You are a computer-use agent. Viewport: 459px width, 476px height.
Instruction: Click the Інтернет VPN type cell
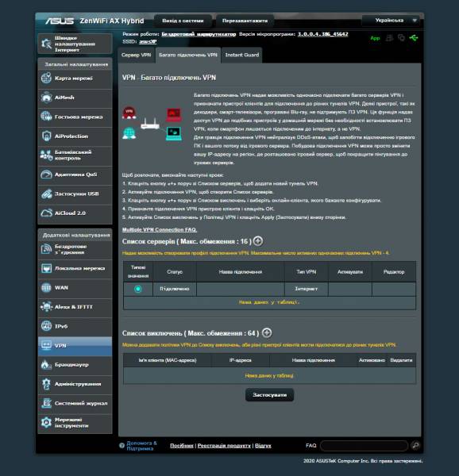click(307, 289)
